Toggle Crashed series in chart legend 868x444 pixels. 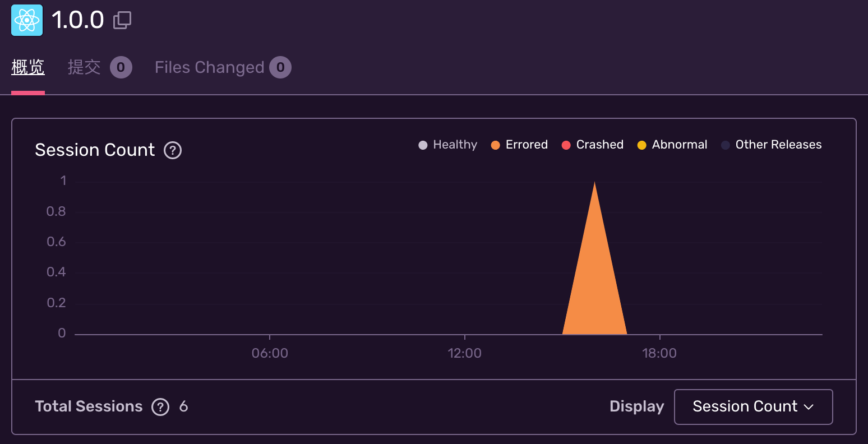[x=593, y=145]
